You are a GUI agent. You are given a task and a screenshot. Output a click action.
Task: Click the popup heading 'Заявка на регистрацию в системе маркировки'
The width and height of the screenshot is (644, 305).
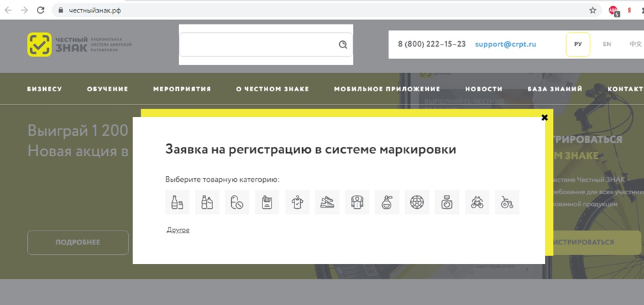click(x=311, y=149)
